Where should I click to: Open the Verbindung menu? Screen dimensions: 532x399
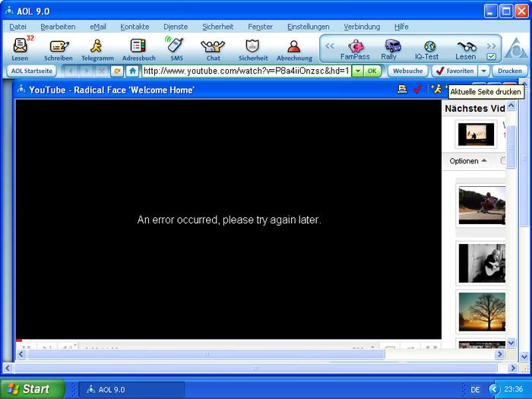tap(362, 27)
